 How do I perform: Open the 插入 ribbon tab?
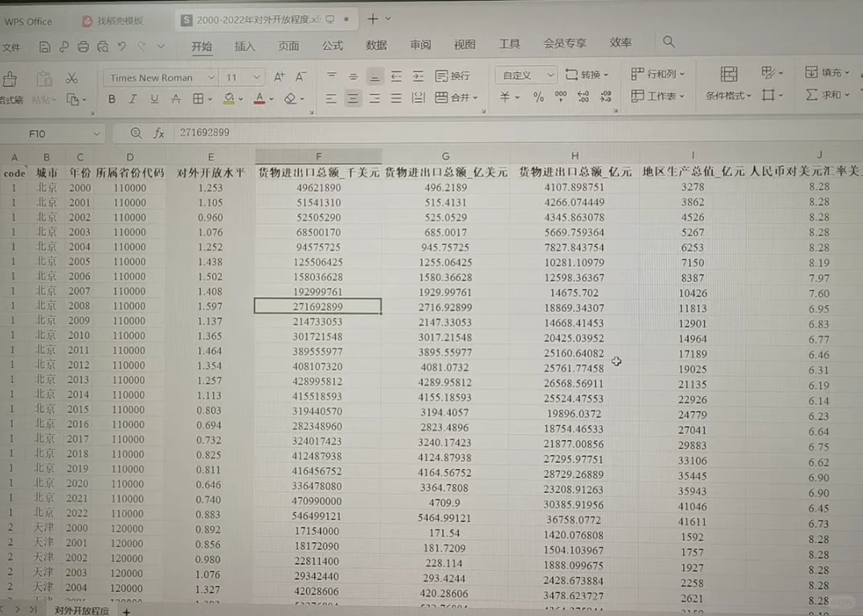[x=245, y=47]
